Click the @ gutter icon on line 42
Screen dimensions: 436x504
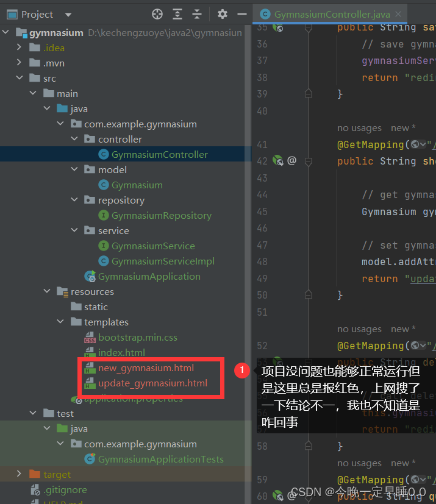coord(291,160)
